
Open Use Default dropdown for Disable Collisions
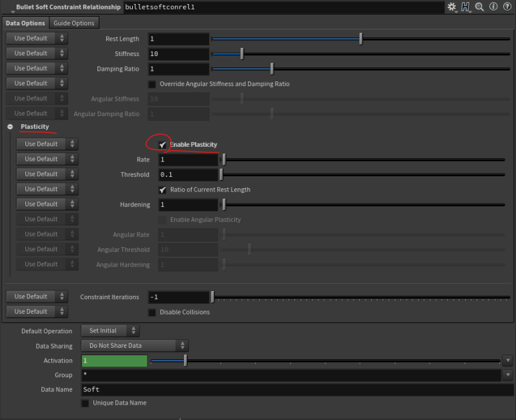click(x=37, y=312)
